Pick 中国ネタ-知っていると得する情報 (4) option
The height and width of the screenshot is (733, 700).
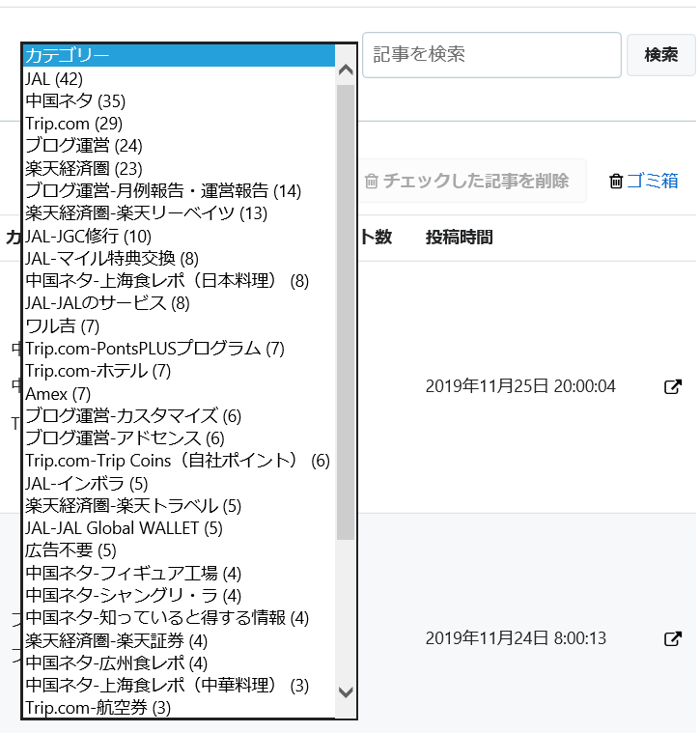179,618
